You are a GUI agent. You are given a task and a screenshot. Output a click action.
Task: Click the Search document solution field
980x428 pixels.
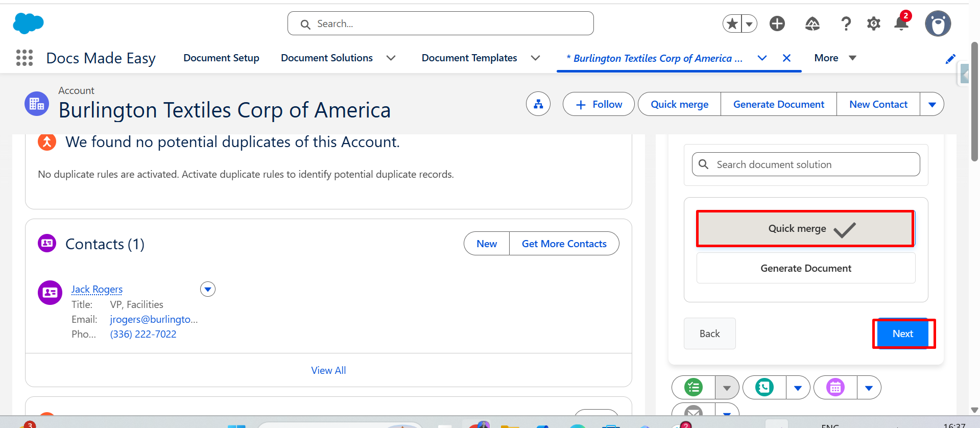tap(806, 164)
